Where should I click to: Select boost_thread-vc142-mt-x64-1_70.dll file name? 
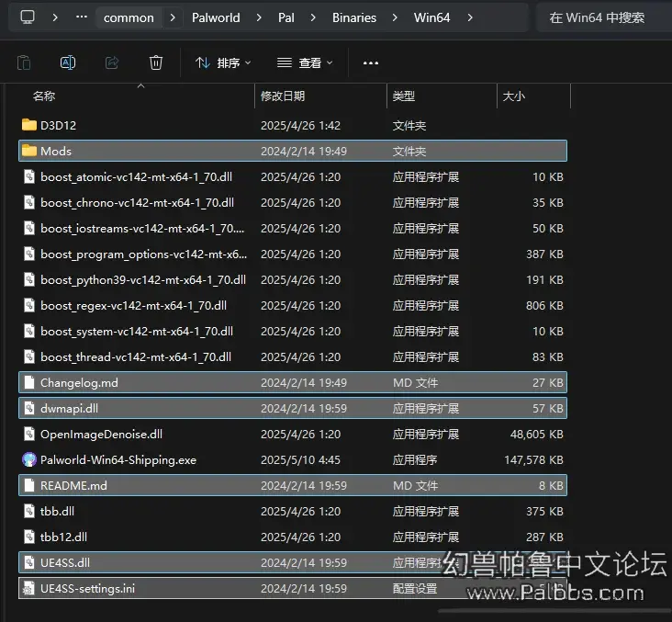tap(136, 356)
